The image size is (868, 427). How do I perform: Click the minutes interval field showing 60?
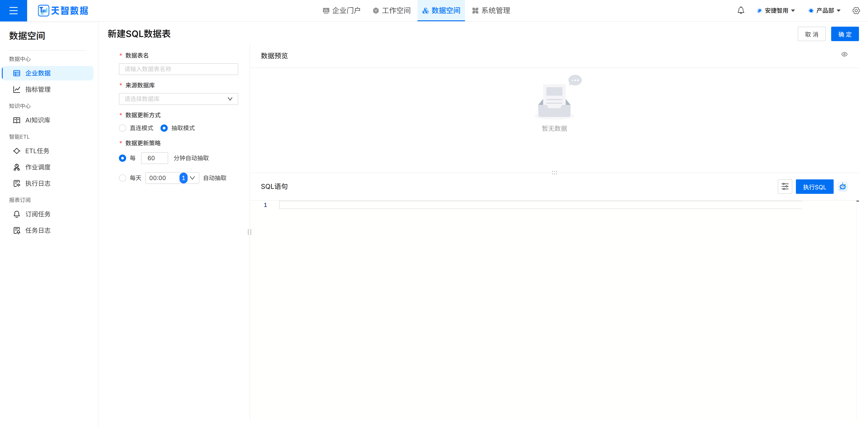pos(154,158)
